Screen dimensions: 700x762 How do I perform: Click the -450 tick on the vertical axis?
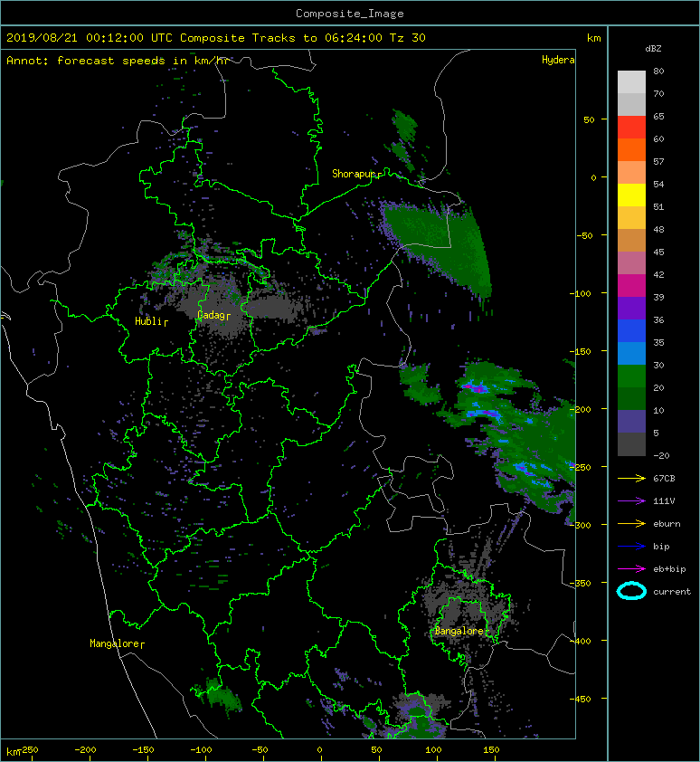[x=580, y=699]
